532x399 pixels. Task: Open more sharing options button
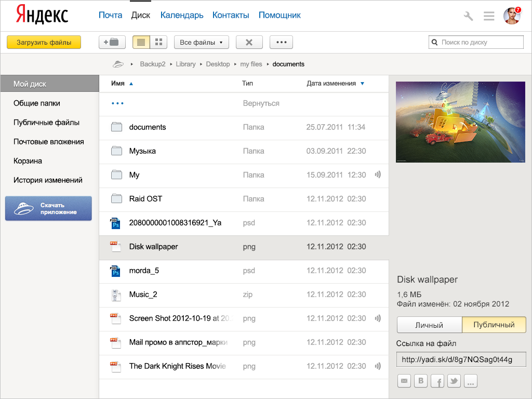tap(471, 381)
